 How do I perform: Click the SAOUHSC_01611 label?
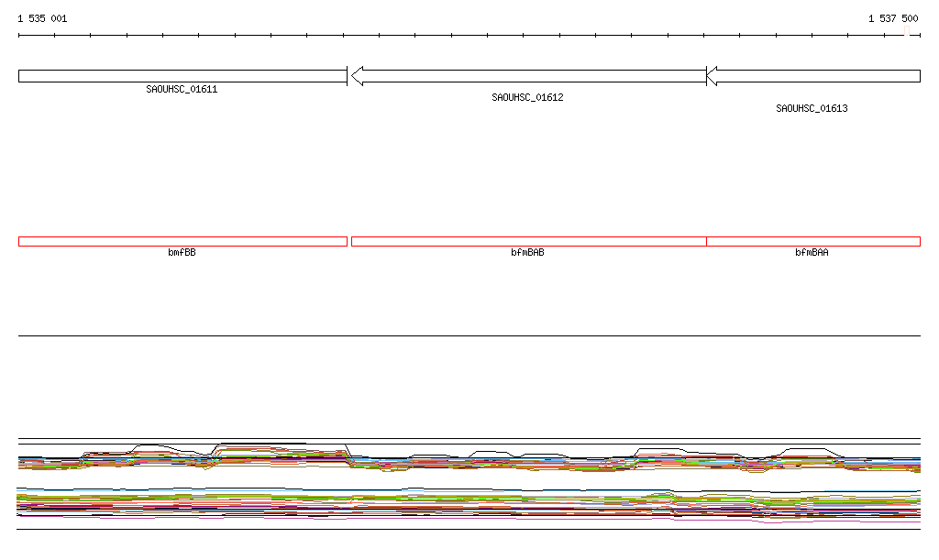tap(182, 89)
